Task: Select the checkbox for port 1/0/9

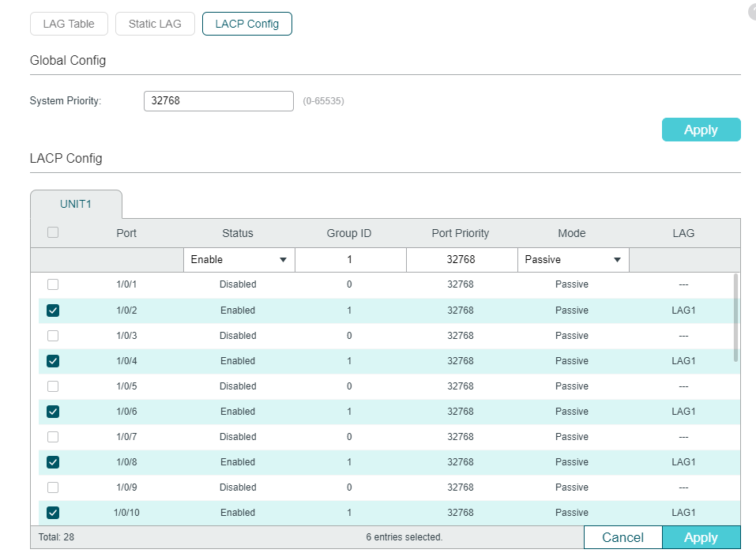Action: pyautogui.click(x=53, y=487)
